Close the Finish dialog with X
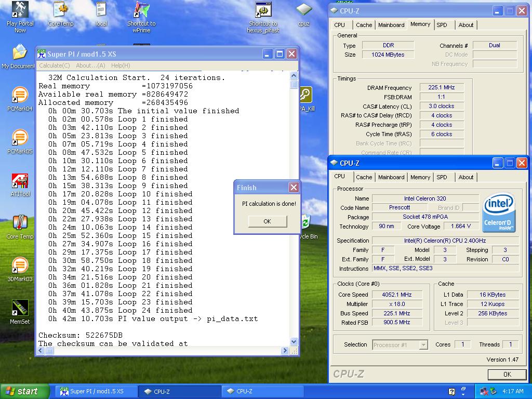532x399 pixels. point(294,187)
